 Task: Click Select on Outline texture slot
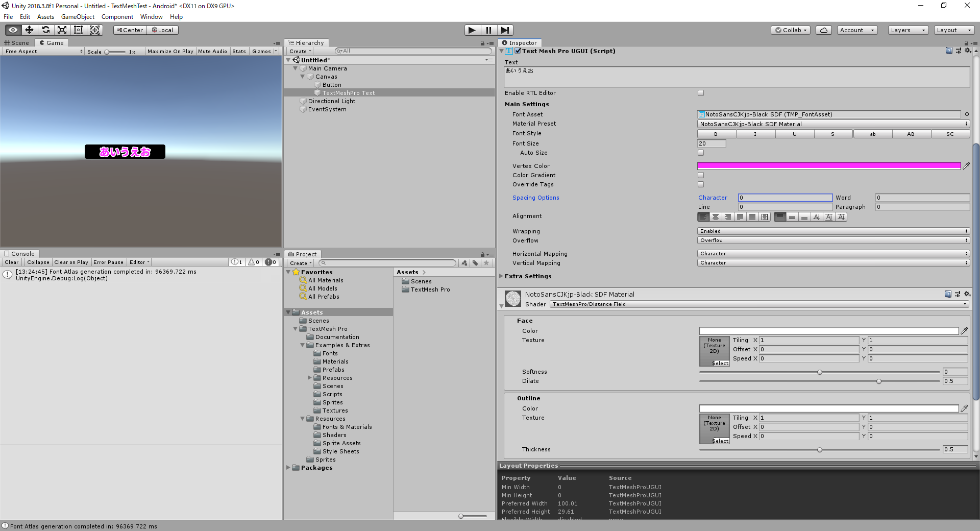click(721, 441)
